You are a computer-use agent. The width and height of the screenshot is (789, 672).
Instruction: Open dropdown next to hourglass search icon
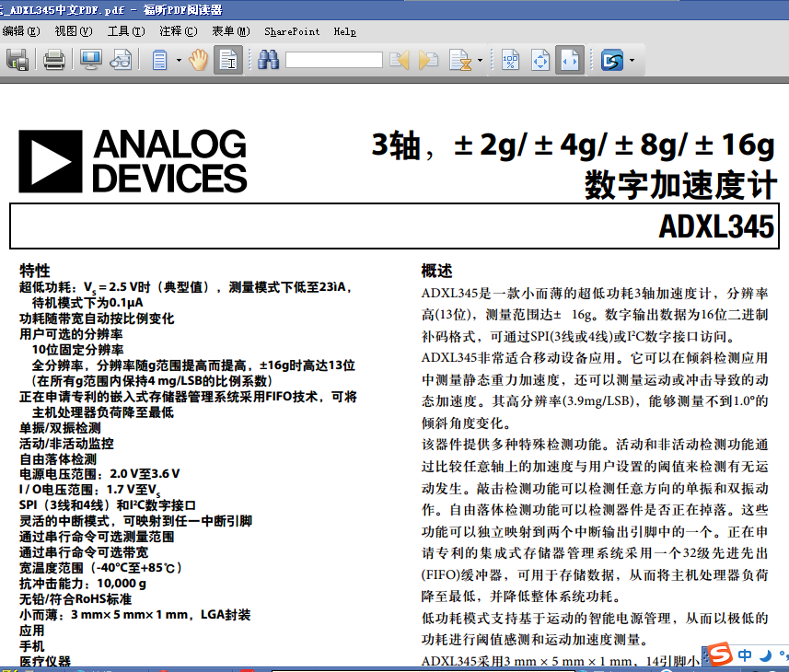(480, 61)
